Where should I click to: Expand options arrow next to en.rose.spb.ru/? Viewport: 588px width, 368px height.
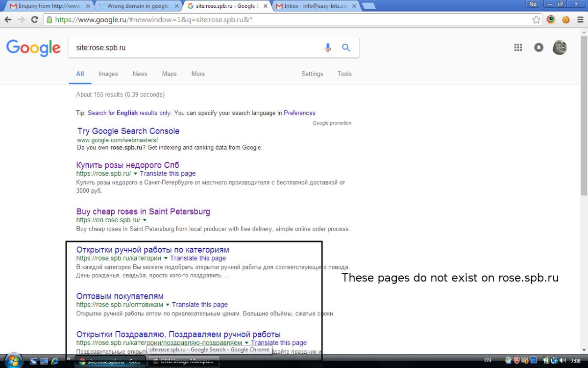tap(145, 220)
